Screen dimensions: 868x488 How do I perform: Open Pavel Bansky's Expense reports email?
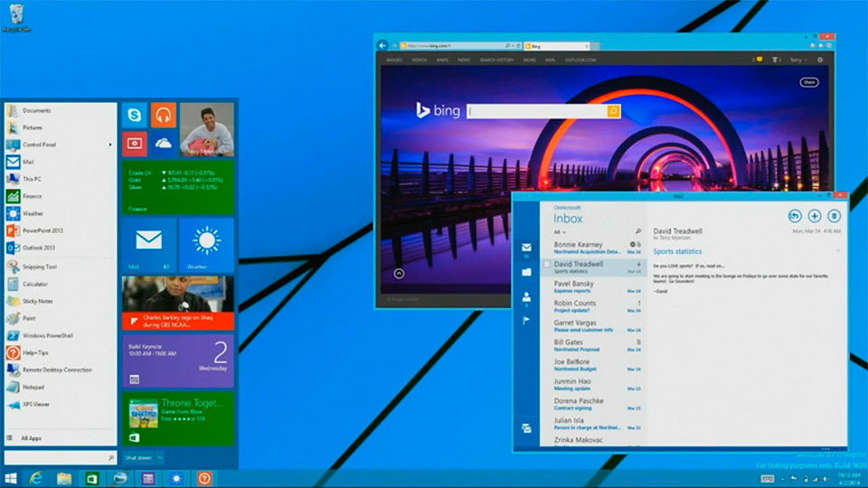593,286
